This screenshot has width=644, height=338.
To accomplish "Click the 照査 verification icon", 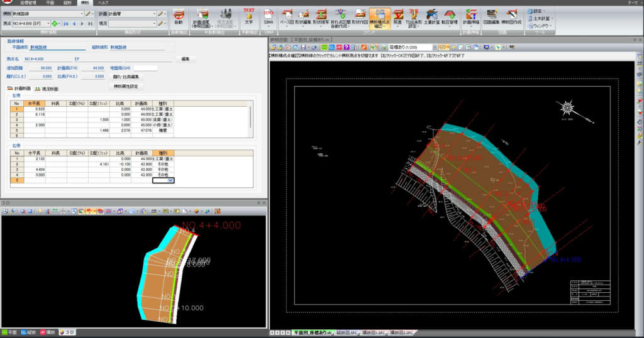I will (398, 16).
